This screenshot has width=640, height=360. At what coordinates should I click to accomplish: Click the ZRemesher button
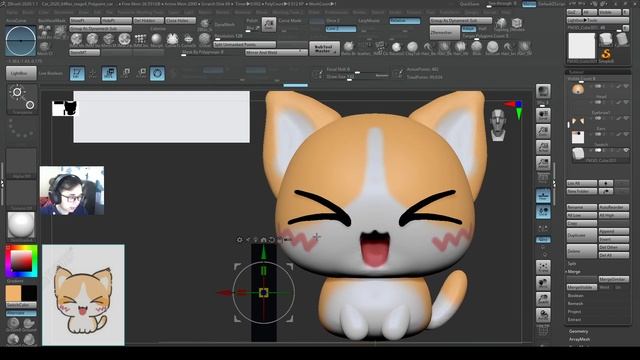click(x=444, y=33)
